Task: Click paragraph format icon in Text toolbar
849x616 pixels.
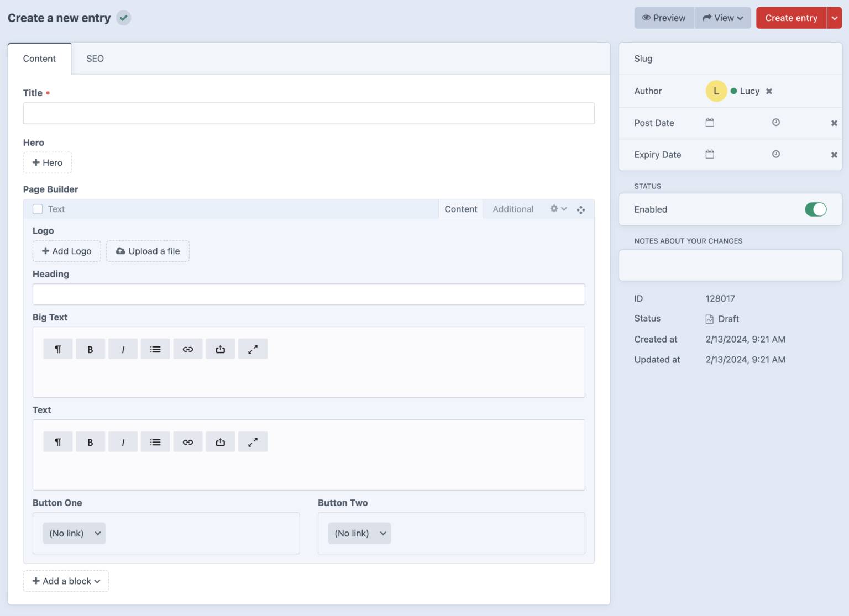Action: [x=58, y=442]
